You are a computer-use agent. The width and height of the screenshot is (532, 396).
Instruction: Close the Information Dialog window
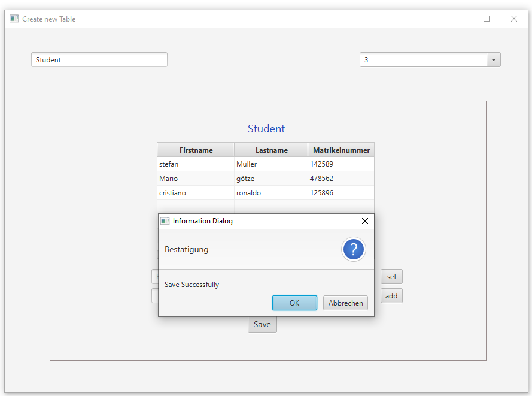pos(365,221)
